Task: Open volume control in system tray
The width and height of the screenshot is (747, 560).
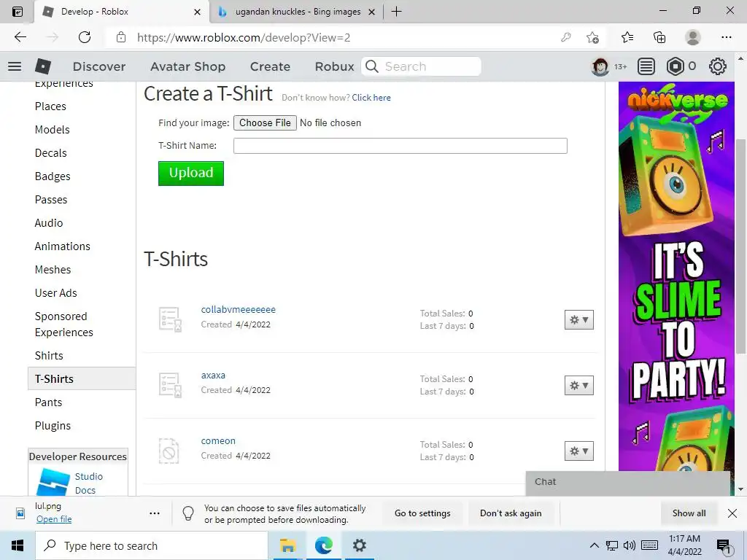Action: [x=630, y=545]
